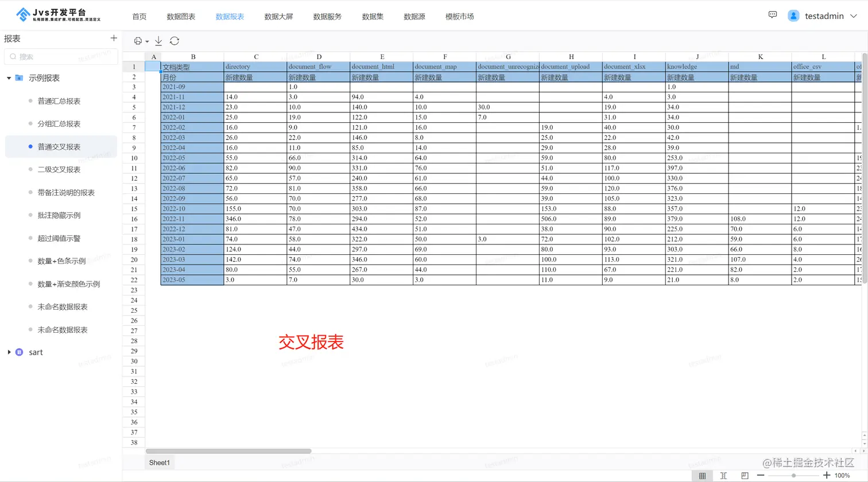868x482 pixels.
Task: Select the Sheet1 sheet tab
Action: click(160, 462)
